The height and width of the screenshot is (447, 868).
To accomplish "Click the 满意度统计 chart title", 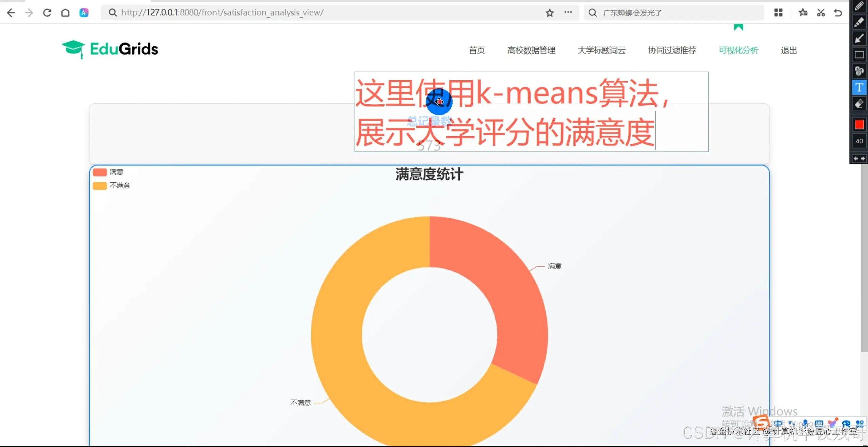I will click(429, 175).
